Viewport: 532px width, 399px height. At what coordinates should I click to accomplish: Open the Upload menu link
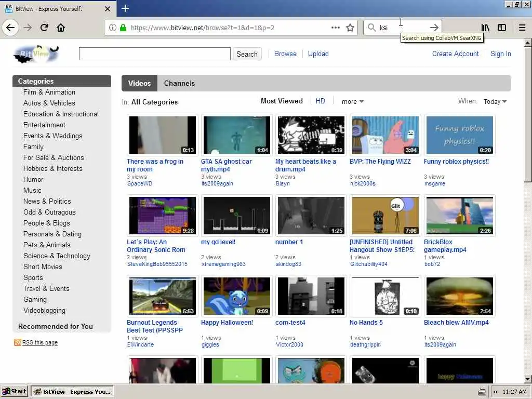click(x=318, y=54)
